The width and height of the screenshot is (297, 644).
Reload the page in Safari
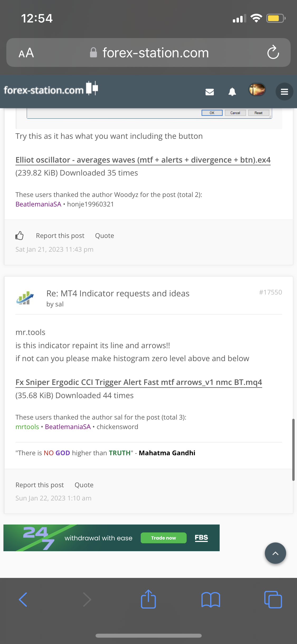(273, 52)
